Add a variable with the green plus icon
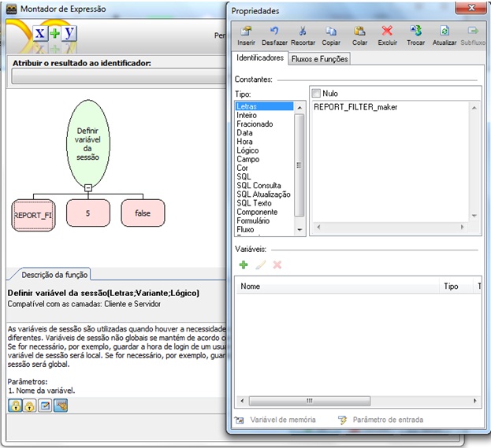 click(244, 265)
